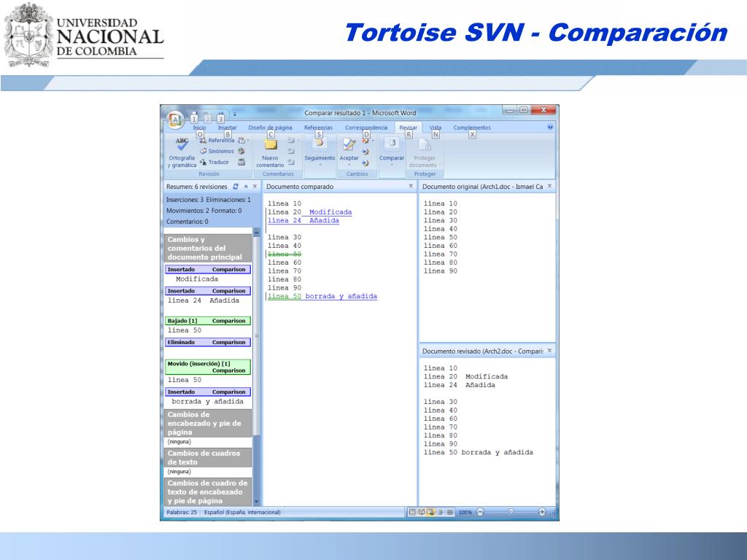Open the Vista ribbon tab

pyautogui.click(x=436, y=128)
